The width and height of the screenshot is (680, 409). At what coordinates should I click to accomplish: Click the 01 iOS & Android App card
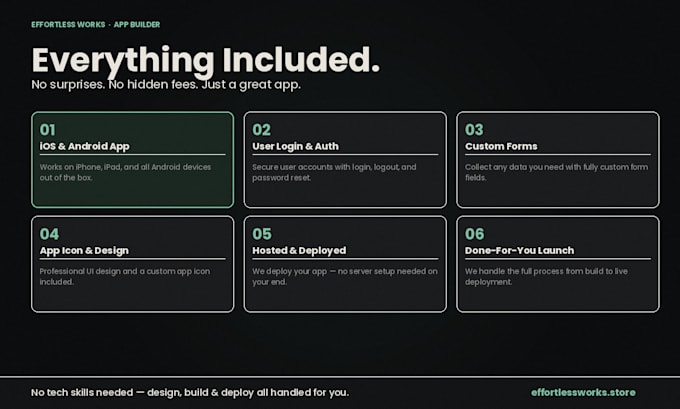[132, 160]
